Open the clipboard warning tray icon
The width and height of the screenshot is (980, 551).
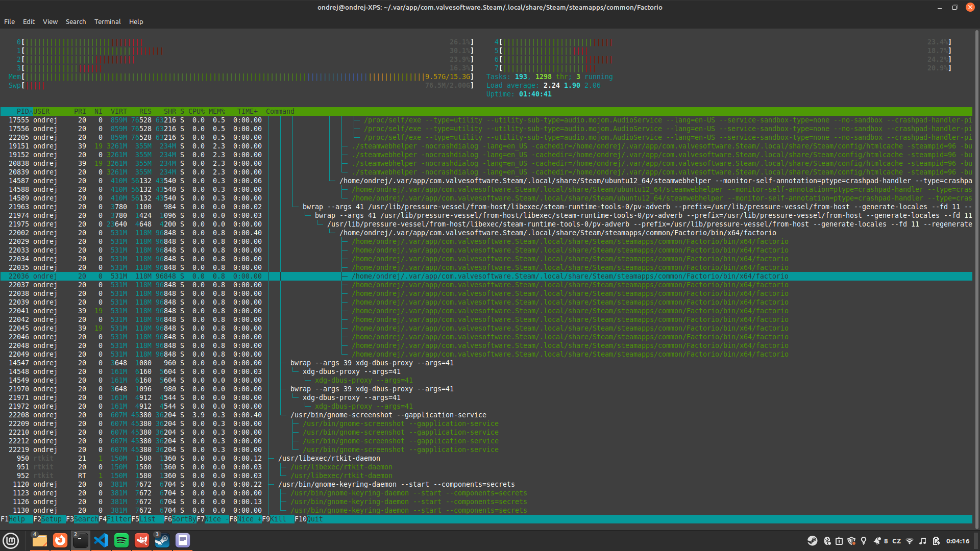[x=839, y=541]
